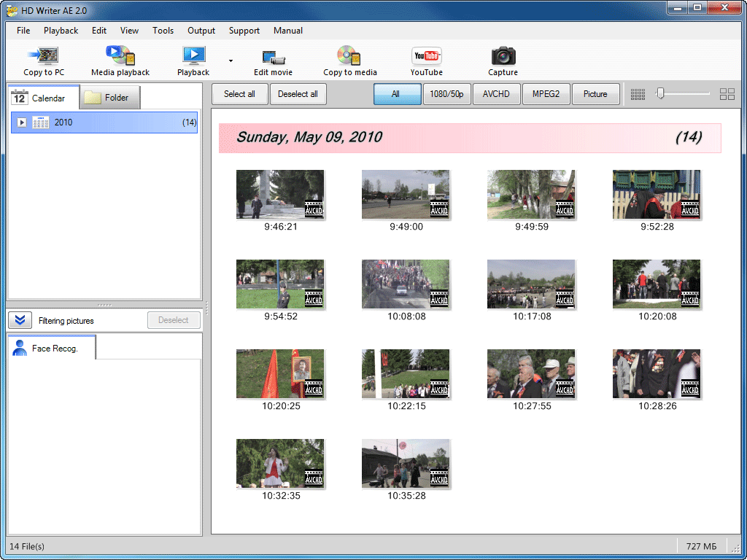The image size is (747, 560).
Task: Open the Playback dropdown arrow
Action: pyautogui.click(x=231, y=61)
